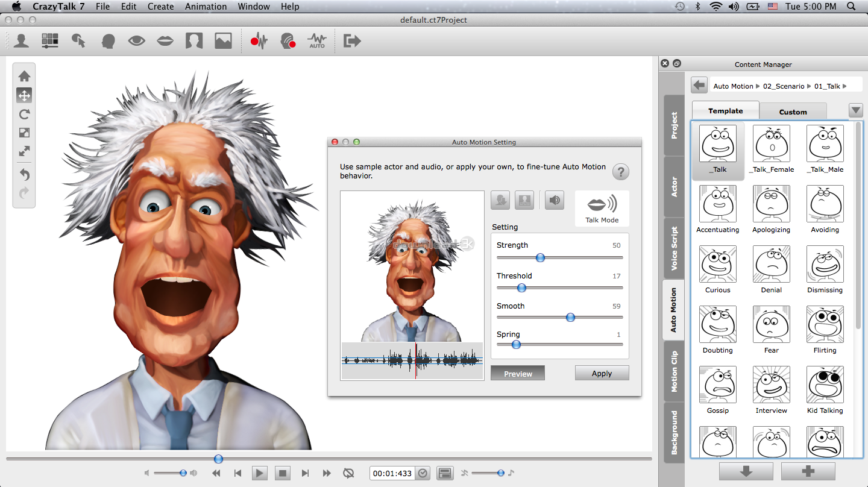868x487 pixels.
Task: Click the fit-to-window view tool
Action: [24, 133]
